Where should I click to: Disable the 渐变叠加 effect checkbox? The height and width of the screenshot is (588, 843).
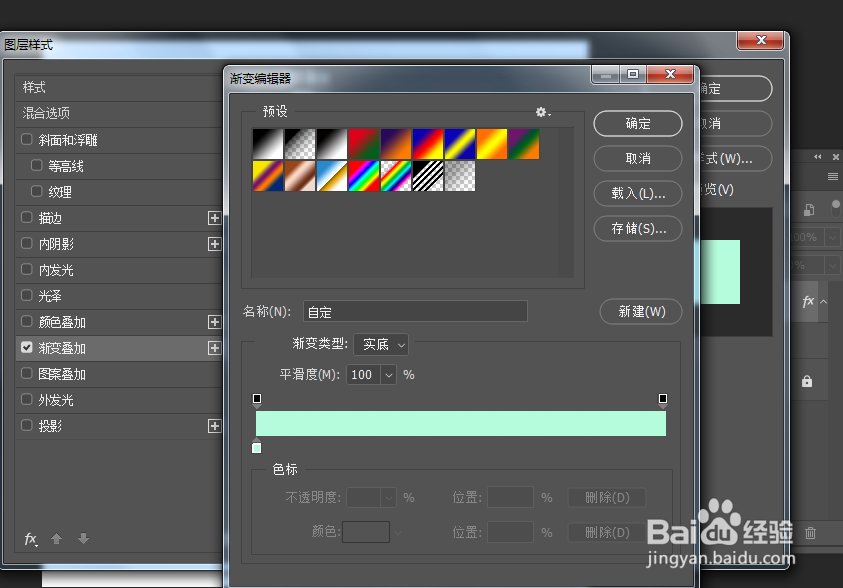point(26,348)
